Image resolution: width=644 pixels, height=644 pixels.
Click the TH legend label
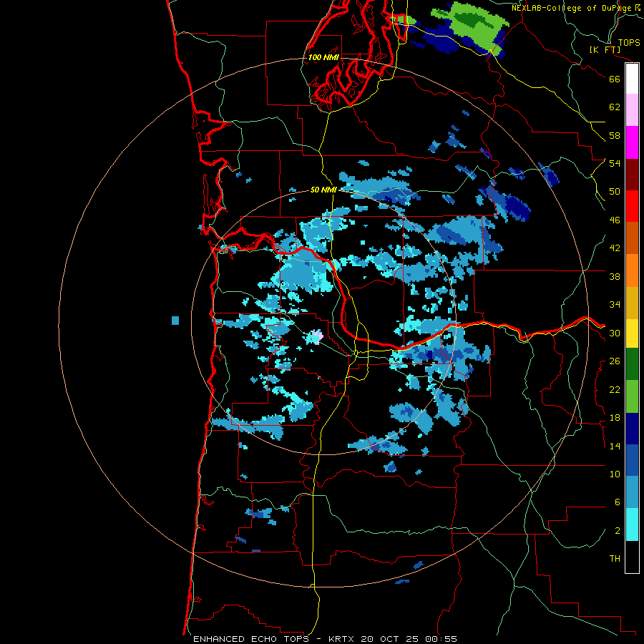[x=615, y=559]
